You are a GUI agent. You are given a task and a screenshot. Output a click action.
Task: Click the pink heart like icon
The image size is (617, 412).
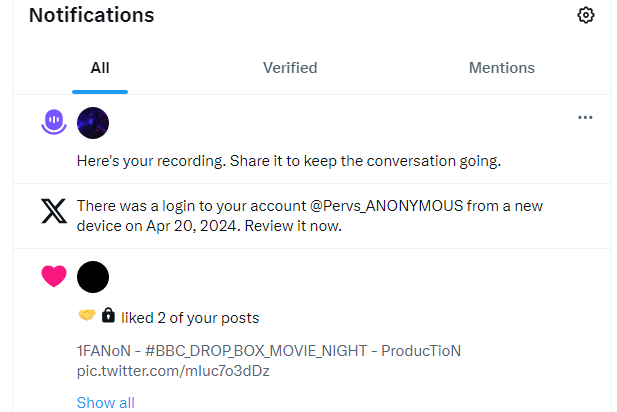coord(54,276)
